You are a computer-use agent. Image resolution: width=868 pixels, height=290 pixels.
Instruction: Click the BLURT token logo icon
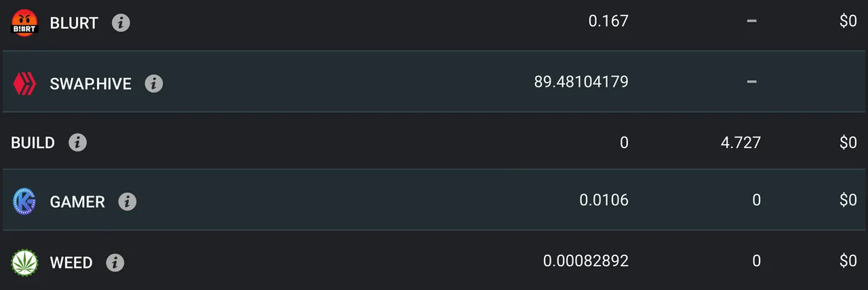pos(25,23)
